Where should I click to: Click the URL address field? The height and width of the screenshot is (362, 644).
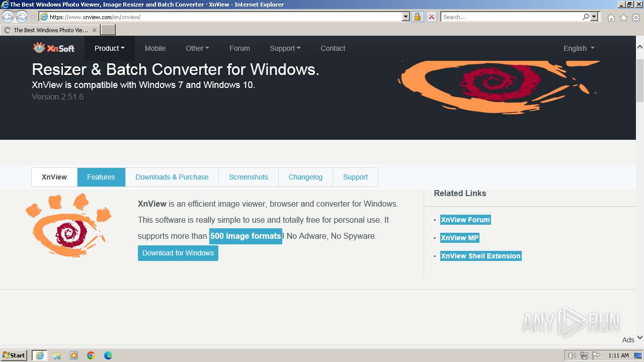pyautogui.click(x=224, y=17)
